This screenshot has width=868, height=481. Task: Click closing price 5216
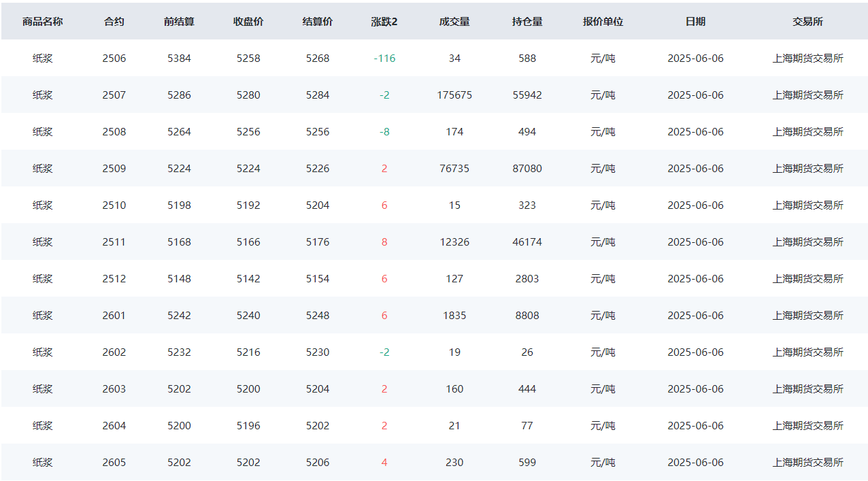click(248, 352)
